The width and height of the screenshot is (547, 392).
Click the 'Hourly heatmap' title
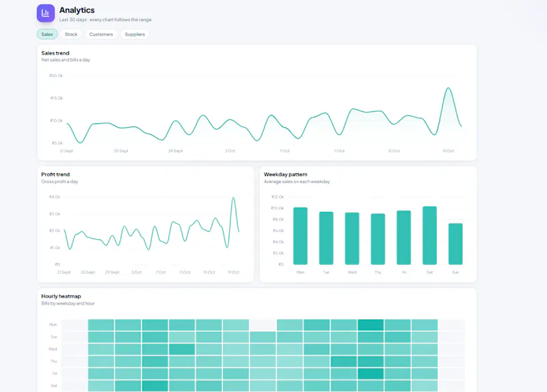point(61,296)
